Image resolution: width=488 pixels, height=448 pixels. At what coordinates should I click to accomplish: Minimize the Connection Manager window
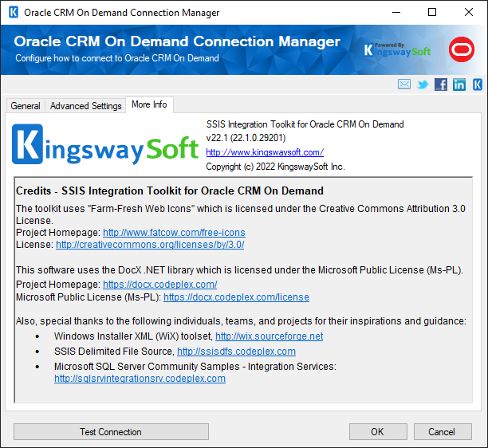[396, 13]
